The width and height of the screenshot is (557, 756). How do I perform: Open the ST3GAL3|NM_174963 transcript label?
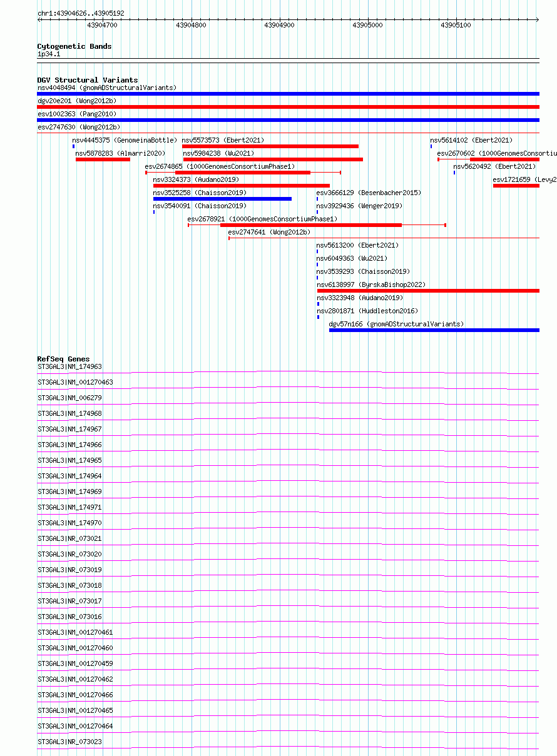click(x=69, y=366)
